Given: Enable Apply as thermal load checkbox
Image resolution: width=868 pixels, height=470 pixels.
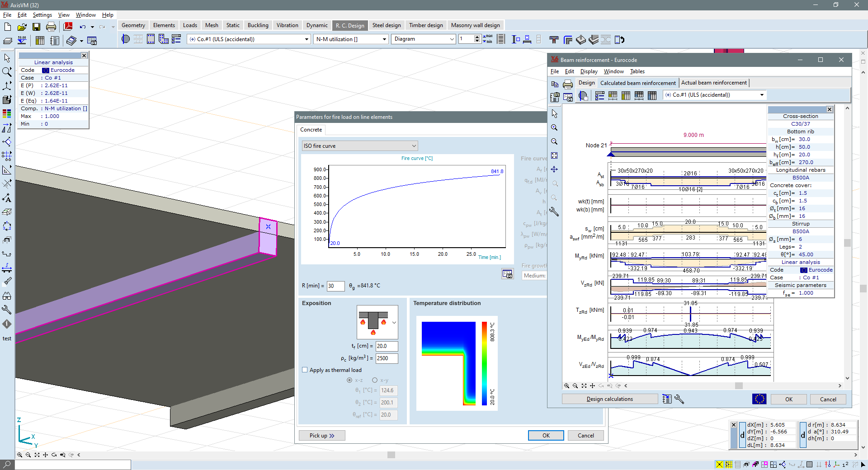Looking at the screenshot, I should tap(305, 370).
